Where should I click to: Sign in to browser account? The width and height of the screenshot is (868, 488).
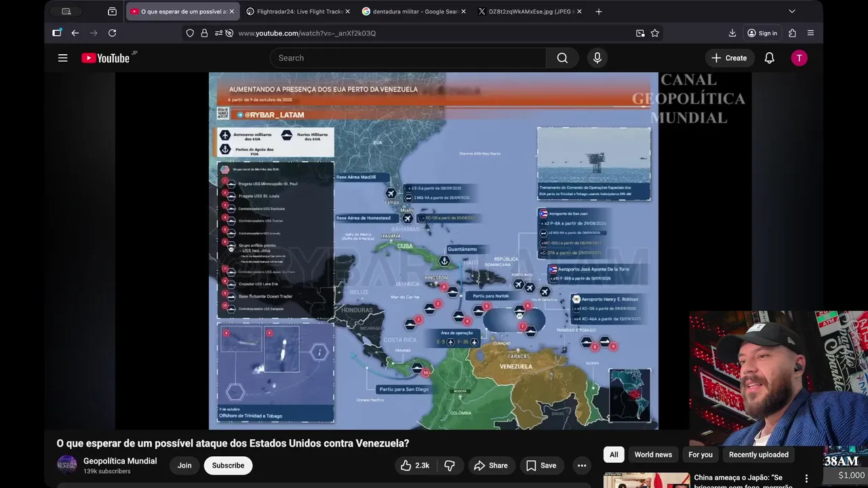coord(762,33)
